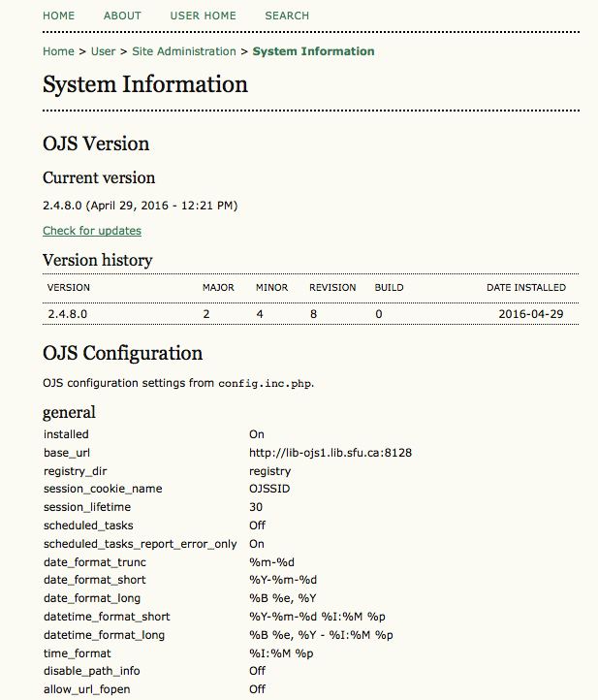Select the base_url value http://lib-ojs1.lib.sfu.ca:8128
Viewport: 598px width, 700px height.
pyautogui.click(x=330, y=453)
